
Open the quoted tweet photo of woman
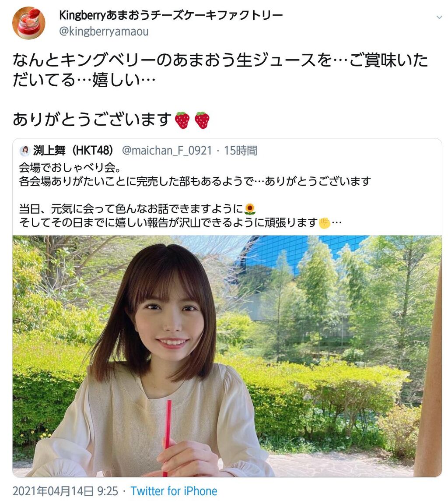point(227,356)
